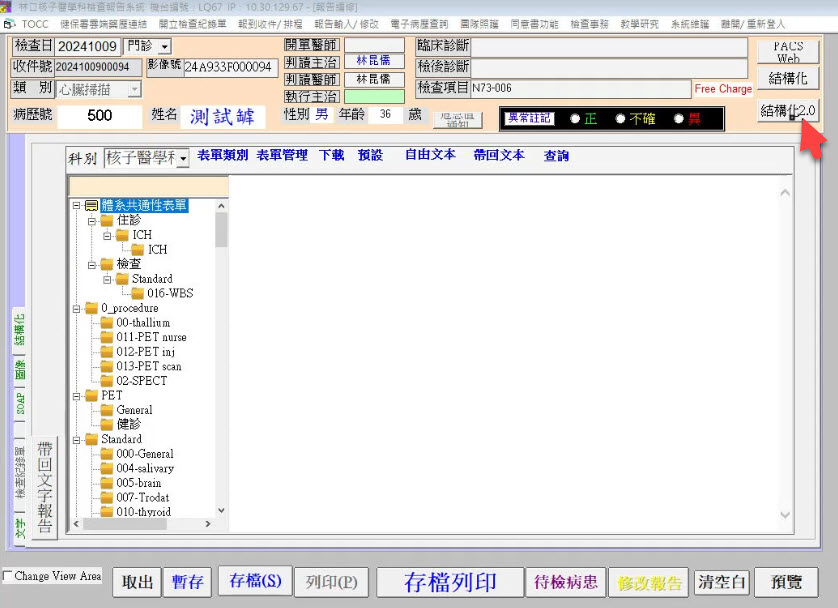Enable the Change View Area checkbox
This screenshot has width=838, height=608.
[x=9, y=576]
